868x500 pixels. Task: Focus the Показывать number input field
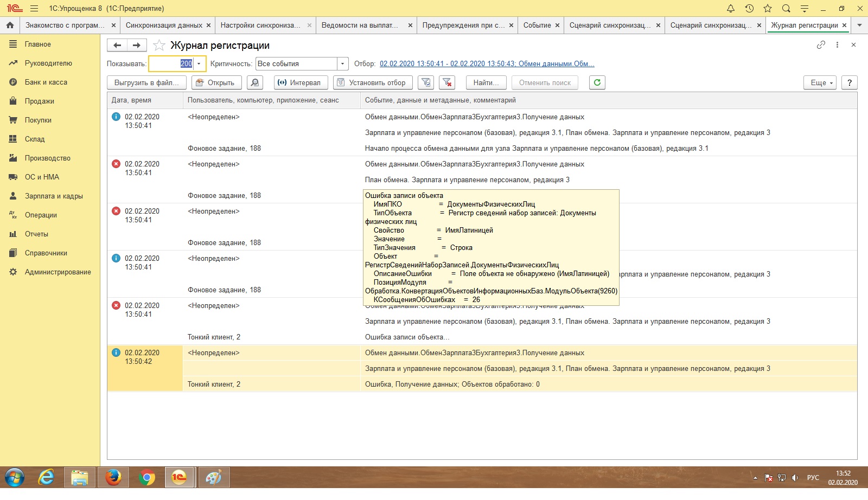click(x=171, y=63)
